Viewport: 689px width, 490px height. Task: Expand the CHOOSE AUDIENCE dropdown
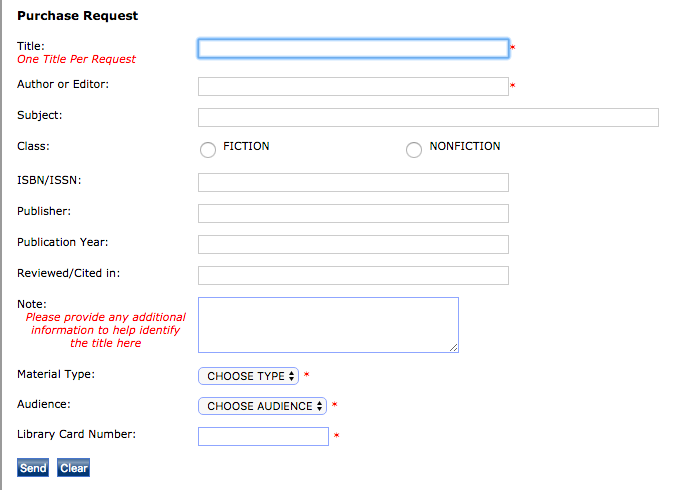[x=263, y=406]
